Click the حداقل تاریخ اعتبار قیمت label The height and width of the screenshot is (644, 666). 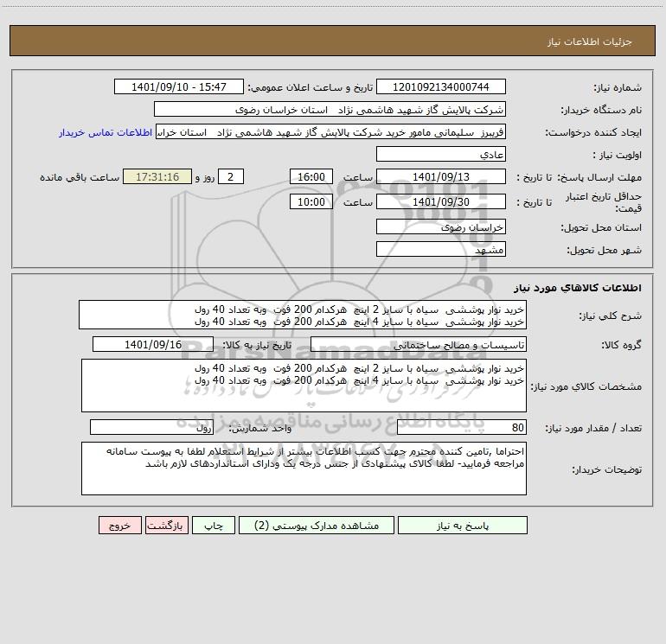604,202
